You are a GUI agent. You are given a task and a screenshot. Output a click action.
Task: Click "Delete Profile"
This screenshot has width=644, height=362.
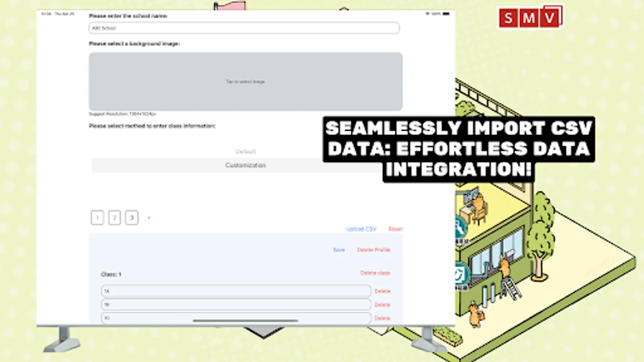pos(373,250)
